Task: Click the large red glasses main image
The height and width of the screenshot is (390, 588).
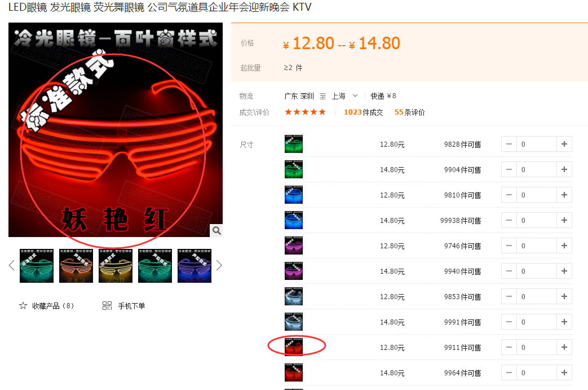Action: (116, 130)
